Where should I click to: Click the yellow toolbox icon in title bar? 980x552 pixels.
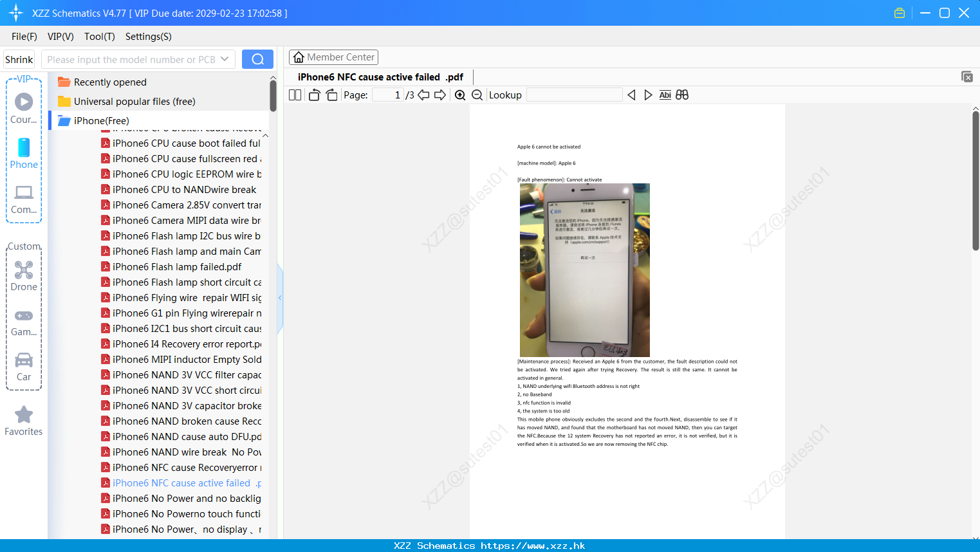pos(900,13)
